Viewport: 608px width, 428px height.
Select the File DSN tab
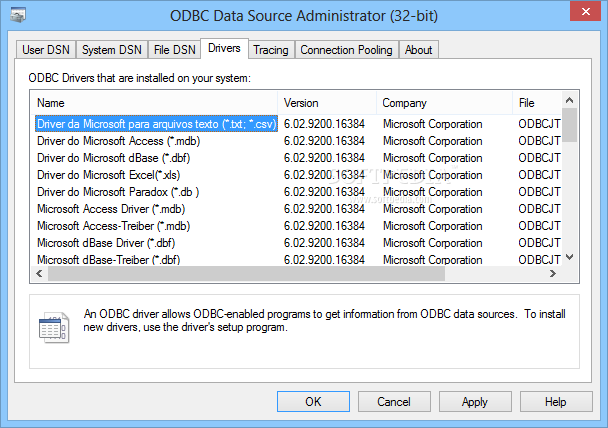coord(174,50)
